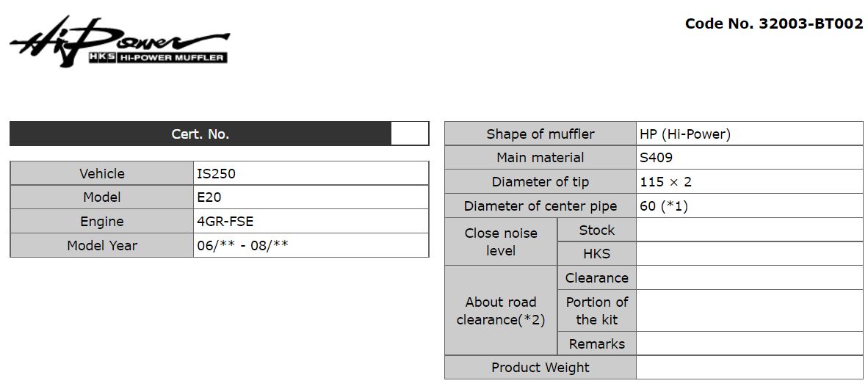Click the empty Cert. No. value box

[x=410, y=134]
